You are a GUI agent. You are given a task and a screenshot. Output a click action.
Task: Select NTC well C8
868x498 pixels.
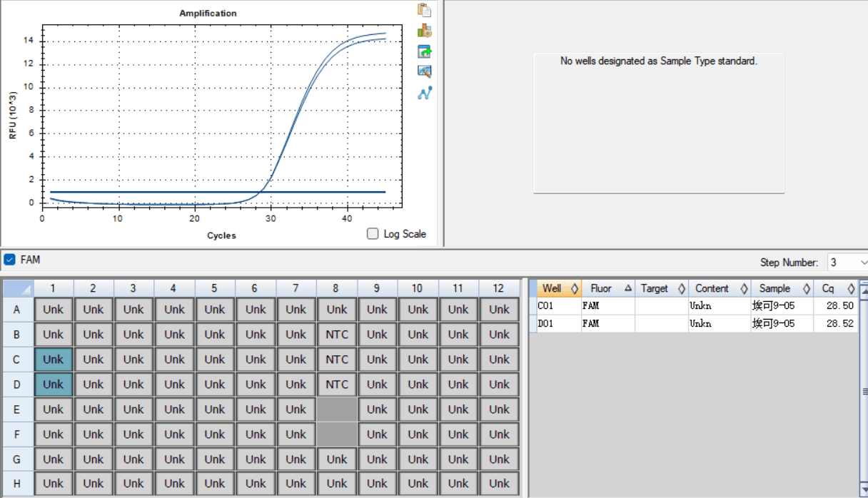click(336, 360)
